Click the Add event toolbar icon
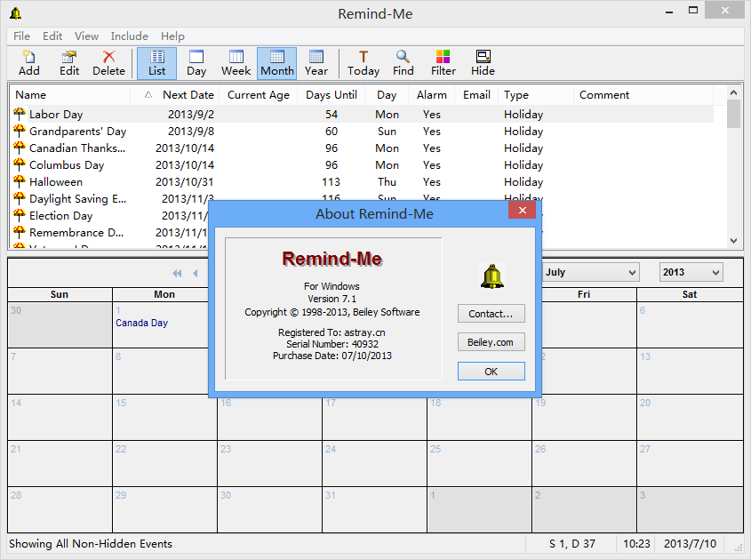751x560 pixels. [x=28, y=63]
